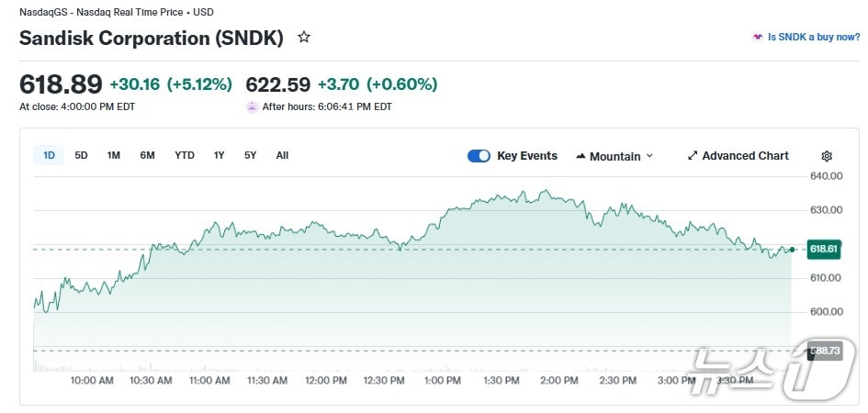Switch chart to YTD

click(x=185, y=155)
